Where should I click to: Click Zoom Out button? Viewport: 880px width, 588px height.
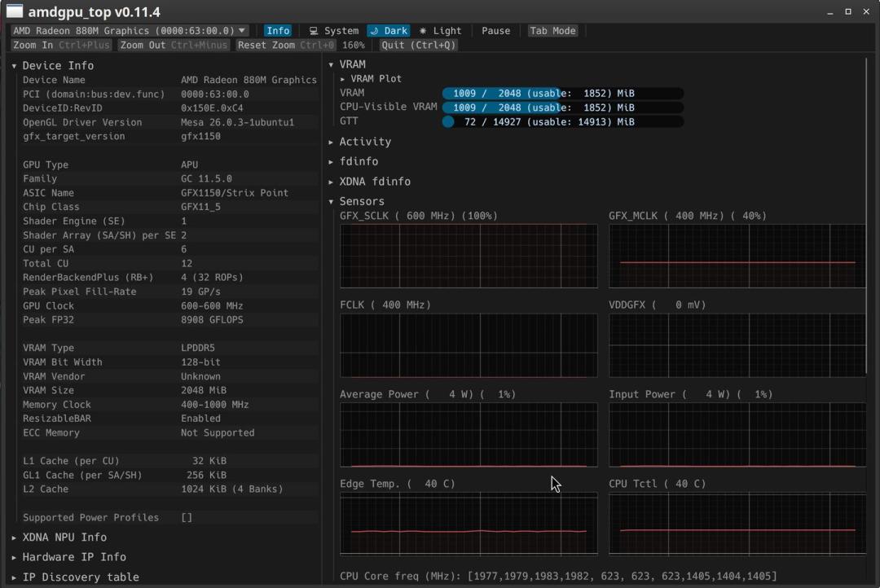pos(174,45)
